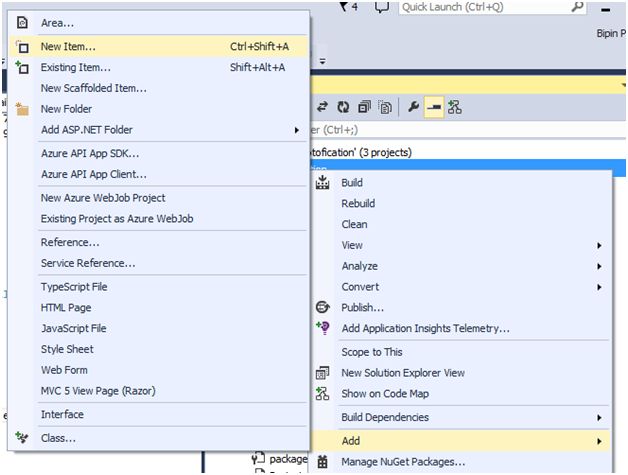This screenshot has width=628, height=475.
Task: Select Publish... menu entry
Action: [461, 308]
